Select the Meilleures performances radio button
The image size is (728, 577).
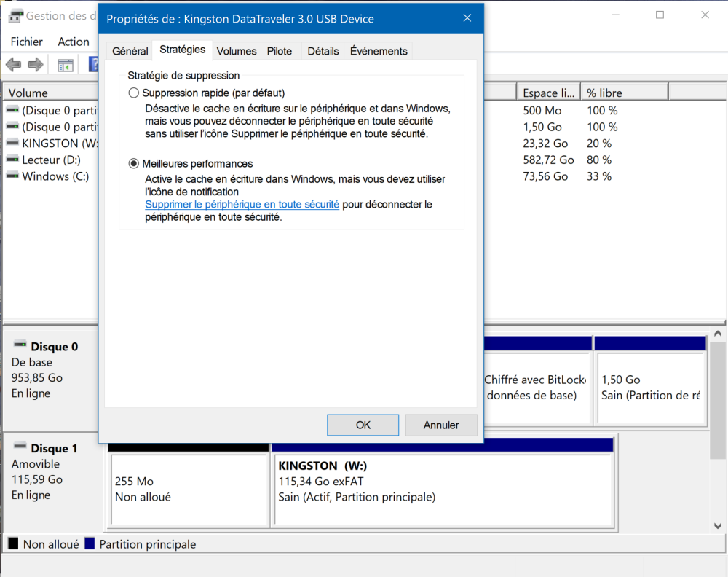[x=133, y=164]
